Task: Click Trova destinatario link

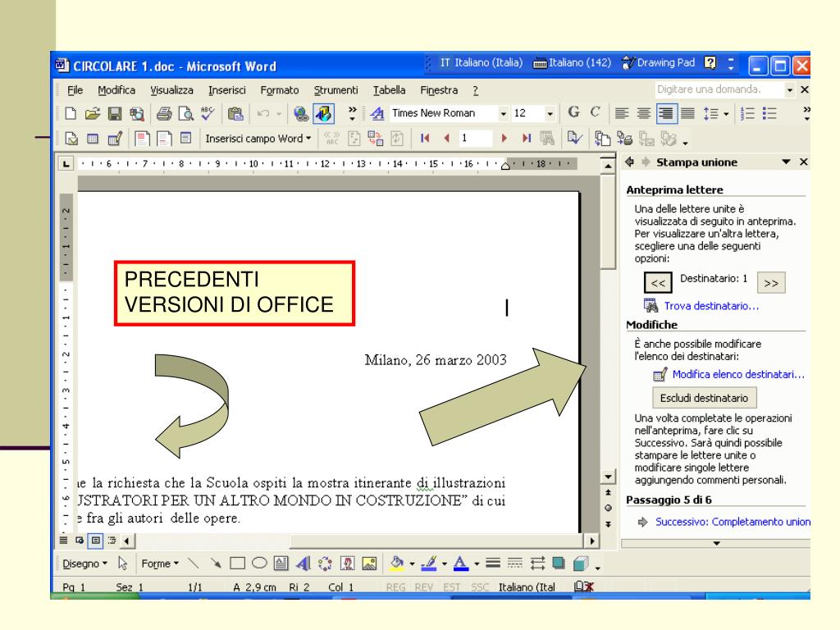Action: (x=711, y=306)
